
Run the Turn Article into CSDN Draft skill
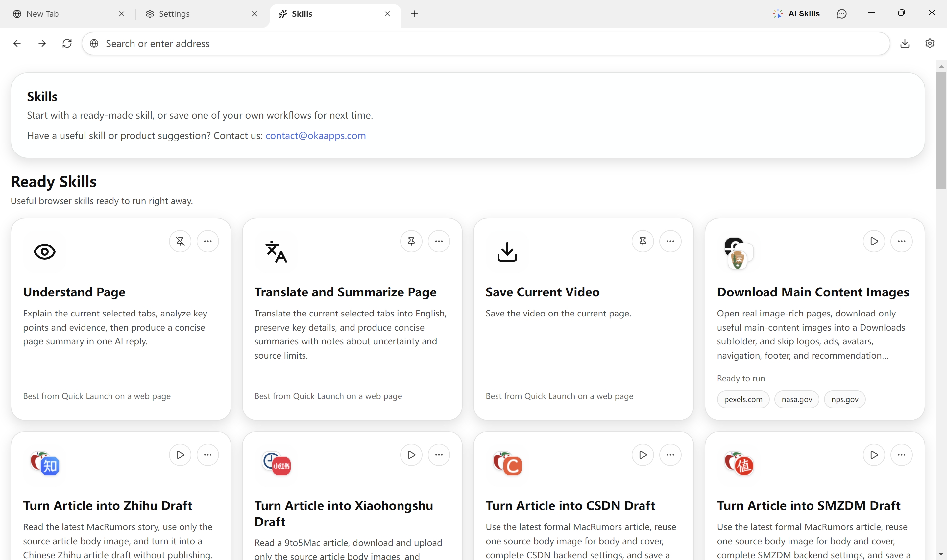click(x=643, y=455)
